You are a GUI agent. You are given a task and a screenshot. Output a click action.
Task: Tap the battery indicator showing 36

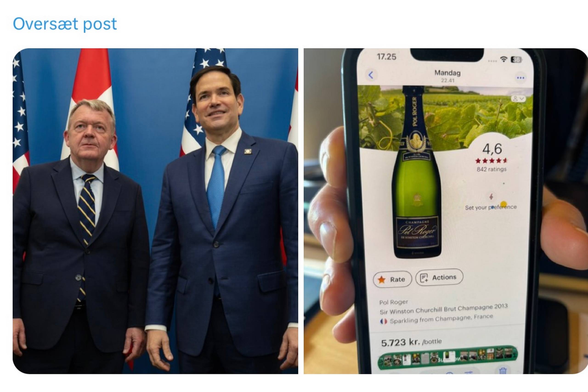click(x=516, y=59)
